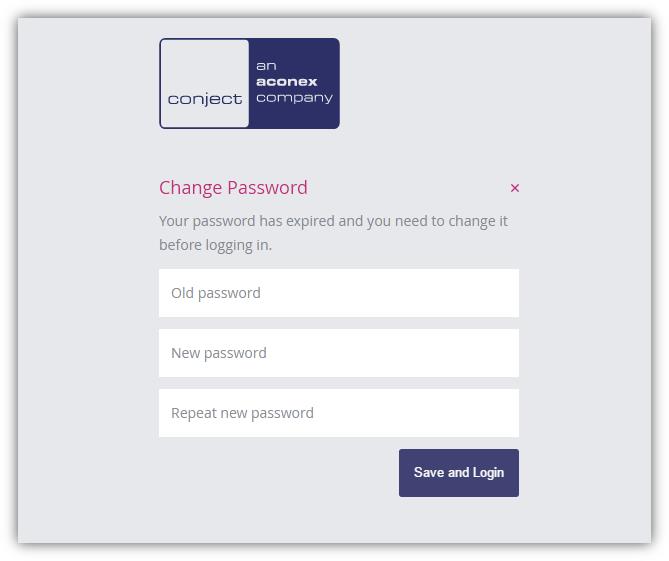Focus the Repeat new password field
The image size is (669, 561).
[x=338, y=413]
